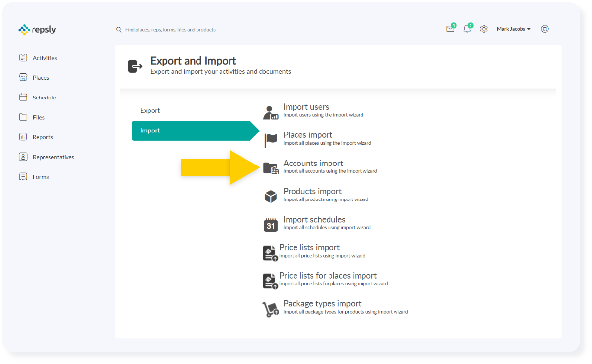Click 'Import all schedules using import wizard' text
Screen dimensions: 592x364
(x=327, y=228)
